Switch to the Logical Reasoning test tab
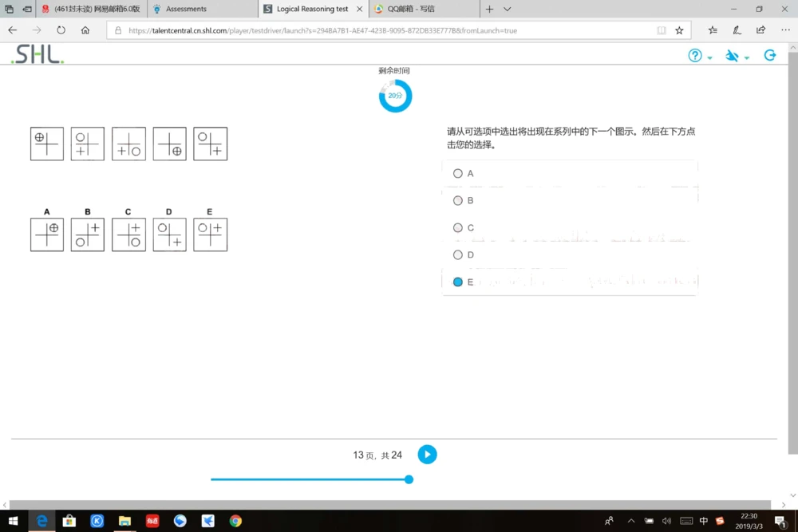 click(311, 9)
